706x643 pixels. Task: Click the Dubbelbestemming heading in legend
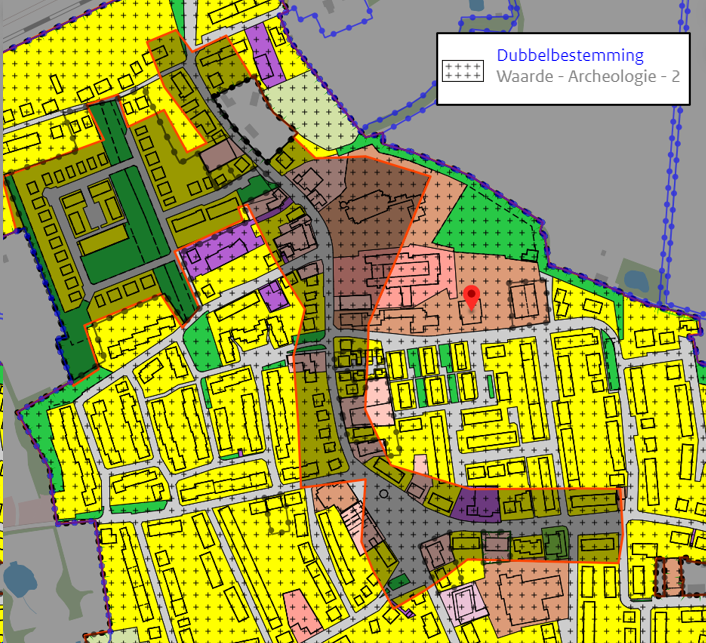[x=570, y=55]
